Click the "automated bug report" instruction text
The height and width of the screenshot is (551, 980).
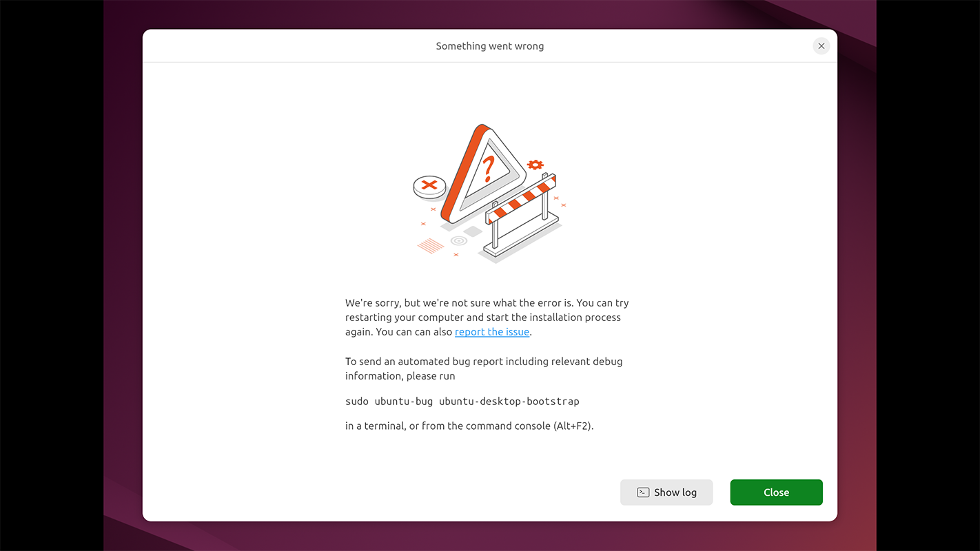pyautogui.click(x=484, y=368)
